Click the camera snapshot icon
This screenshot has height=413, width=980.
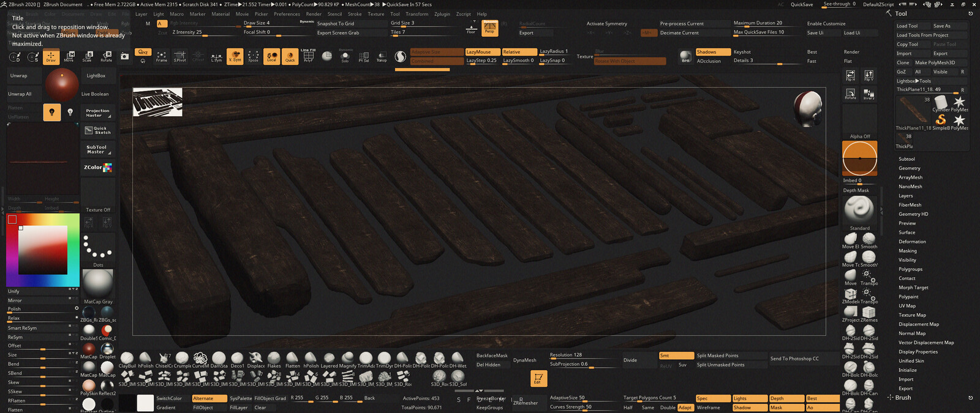125,56
